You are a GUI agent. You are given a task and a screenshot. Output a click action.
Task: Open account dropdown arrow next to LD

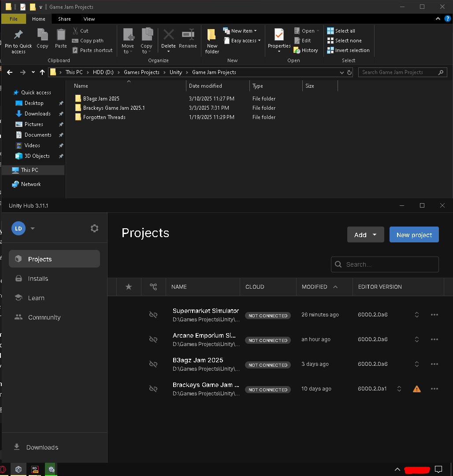[x=33, y=228]
